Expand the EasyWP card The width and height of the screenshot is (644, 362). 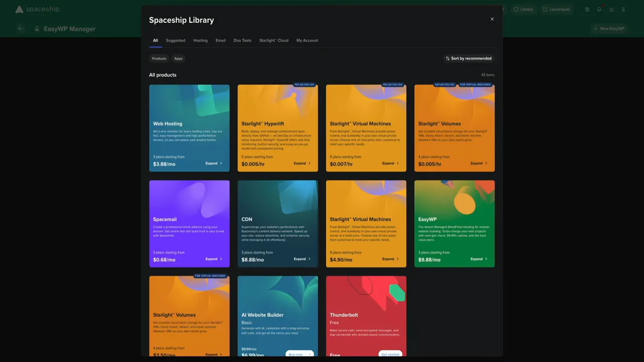coord(479,259)
